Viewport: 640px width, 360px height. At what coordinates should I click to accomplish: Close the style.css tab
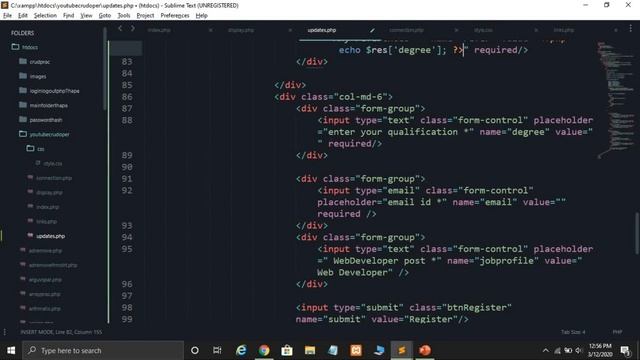(x=536, y=30)
